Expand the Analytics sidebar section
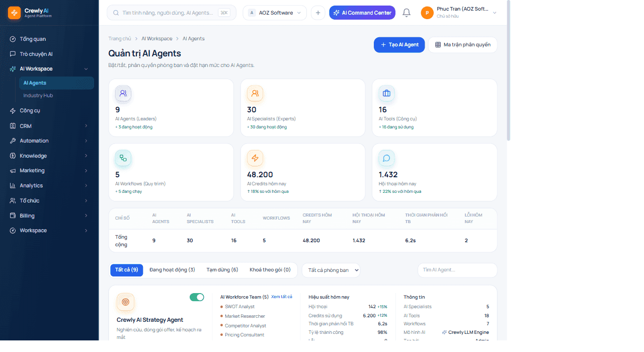 (x=86, y=186)
